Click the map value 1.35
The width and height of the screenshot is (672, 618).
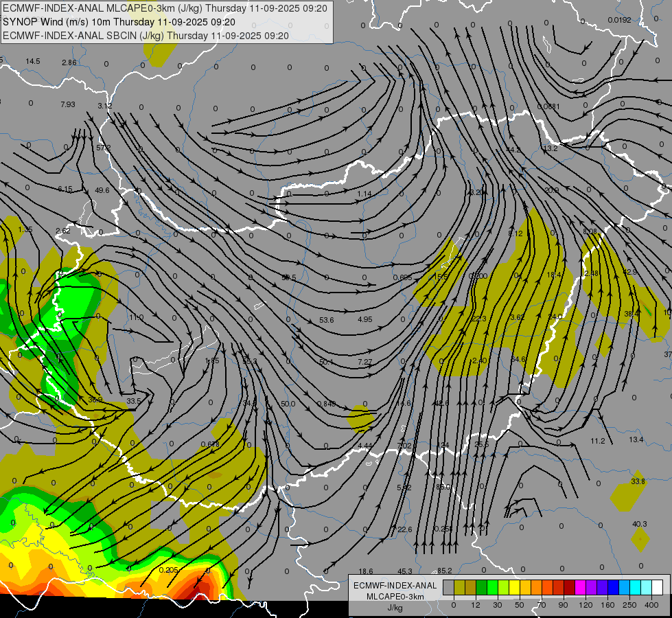pos(25,230)
